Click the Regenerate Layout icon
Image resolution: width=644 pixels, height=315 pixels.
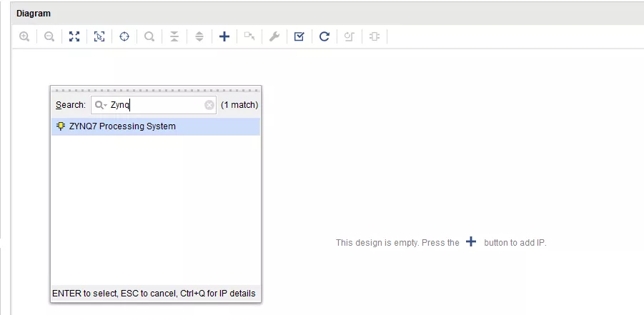pyautogui.click(x=325, y=36)
